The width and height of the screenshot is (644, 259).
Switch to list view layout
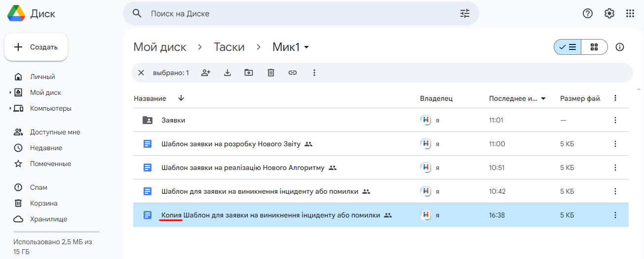[568, 47]
